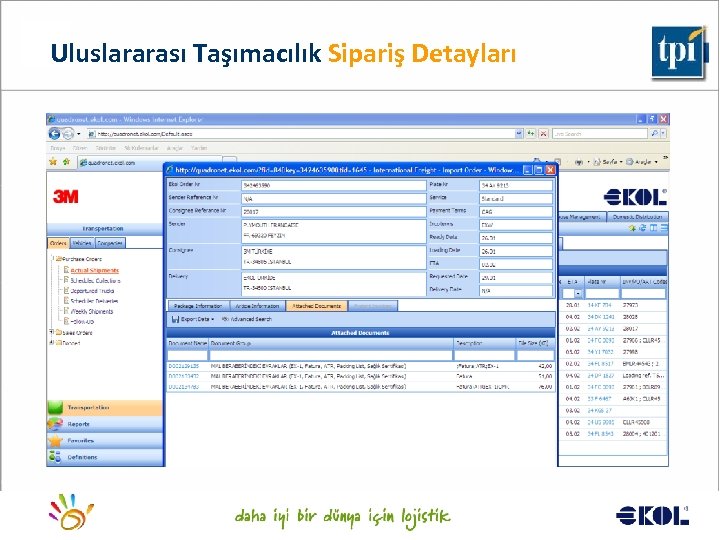Viewport: 720px width, 540px height.
Task: Open the Domestic Distribution tab
Action: click(637, 217)
